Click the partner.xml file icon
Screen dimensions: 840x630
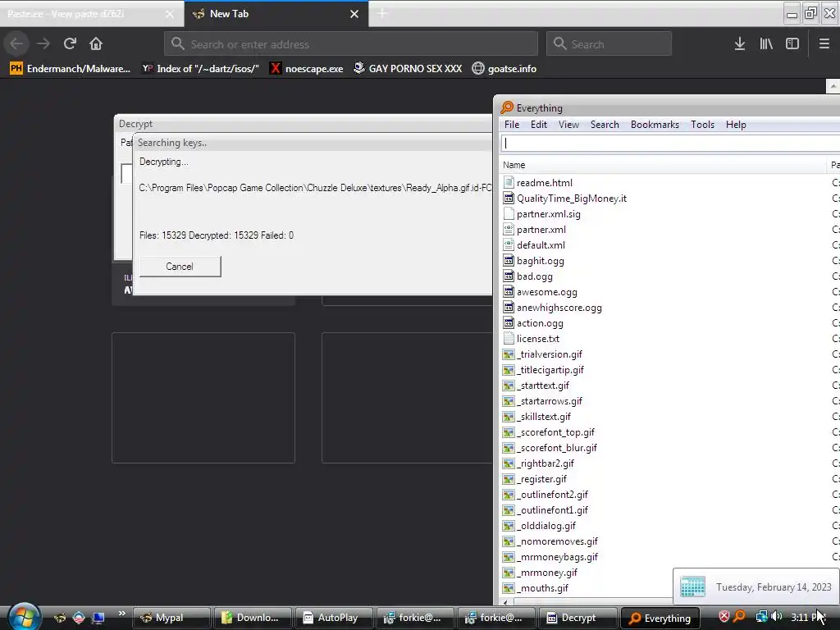(509, 230)
